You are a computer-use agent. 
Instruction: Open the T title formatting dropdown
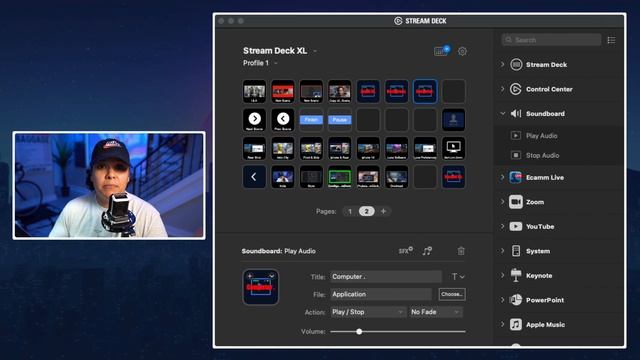click(x=458, y=277)
